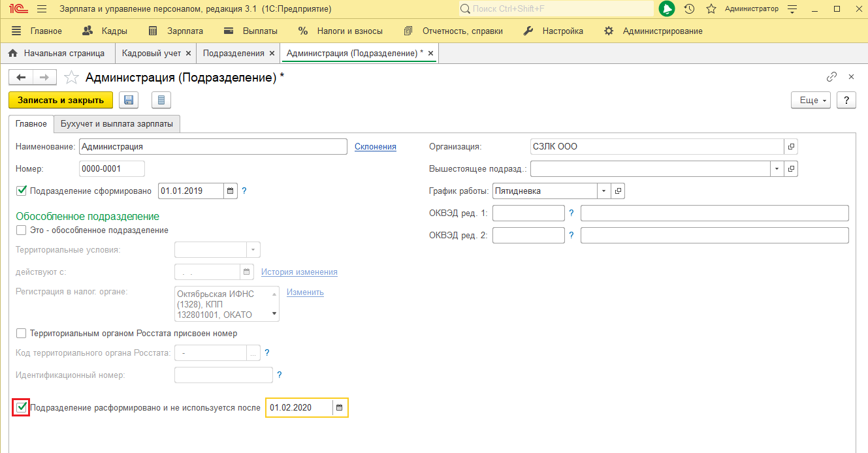Click help mark next to formation date
This screenshot has height=453, width=868.
coord(244,191)
